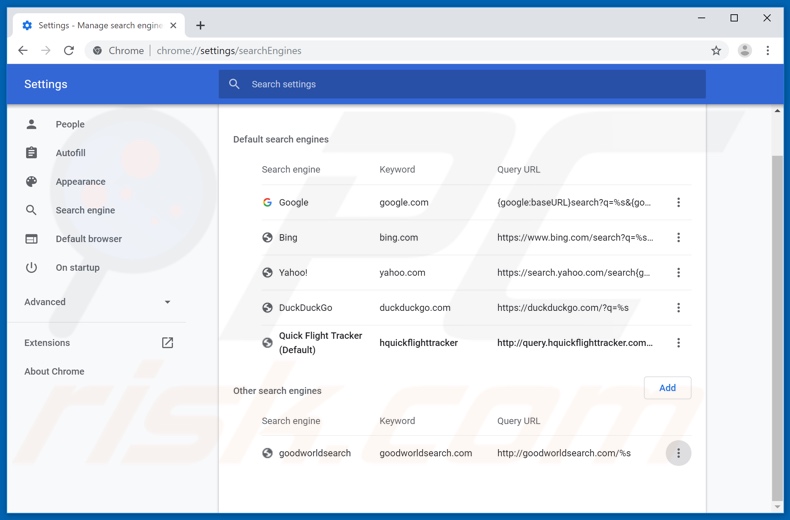
Task: Select the Settings browser tab
Action: click(x=100, y=25)
